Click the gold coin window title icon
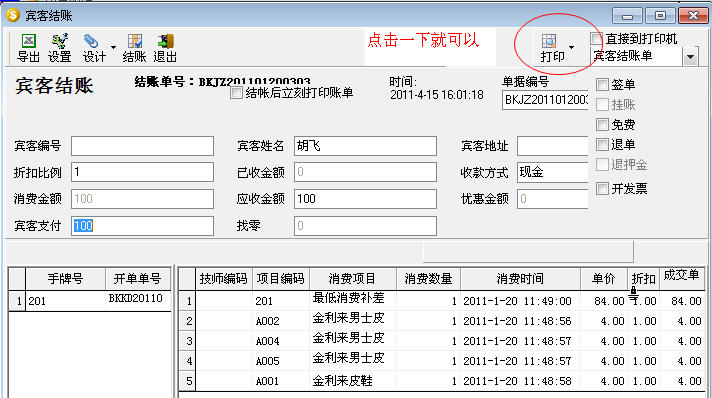The width and height of the screenshot is (712, 398). [x=13, y=15]
